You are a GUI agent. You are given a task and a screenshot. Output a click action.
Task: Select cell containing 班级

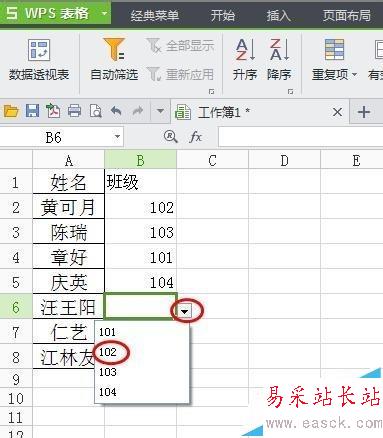[x=141, y=181]
